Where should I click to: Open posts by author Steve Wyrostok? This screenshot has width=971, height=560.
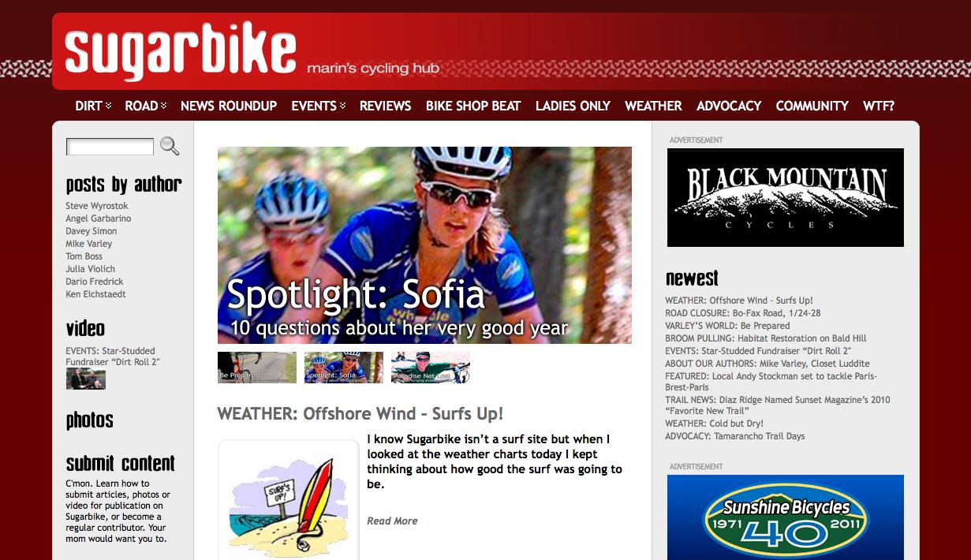coord(97,206)
